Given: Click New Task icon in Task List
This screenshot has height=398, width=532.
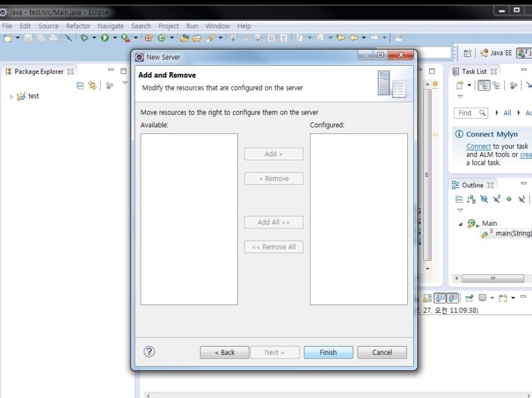Looking at the screenshot, I should coord(460,86).
